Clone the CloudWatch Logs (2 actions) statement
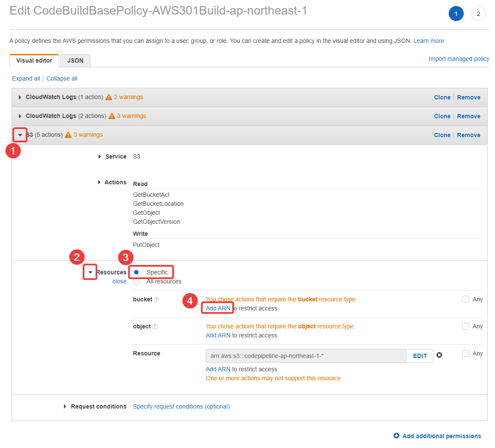Viewport: 495px width, 448px height. tap(442, 116)
